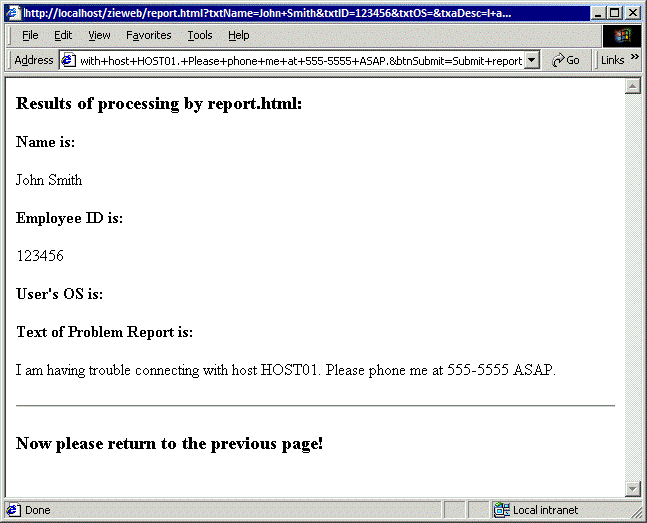The height and width of the screenshot is (523, 647).
Task: Open the View menu
Action: (x=99, y=35)
